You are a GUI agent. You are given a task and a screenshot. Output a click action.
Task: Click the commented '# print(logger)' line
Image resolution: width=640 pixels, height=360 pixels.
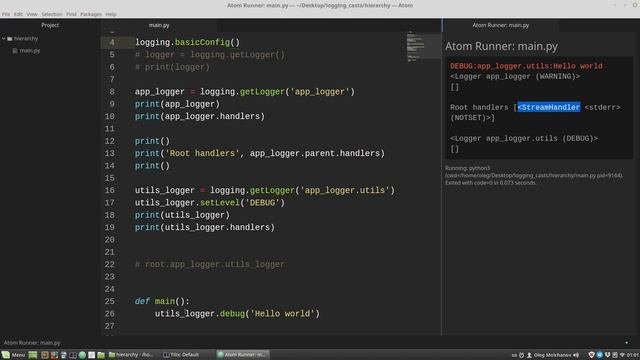click(172, 67)
